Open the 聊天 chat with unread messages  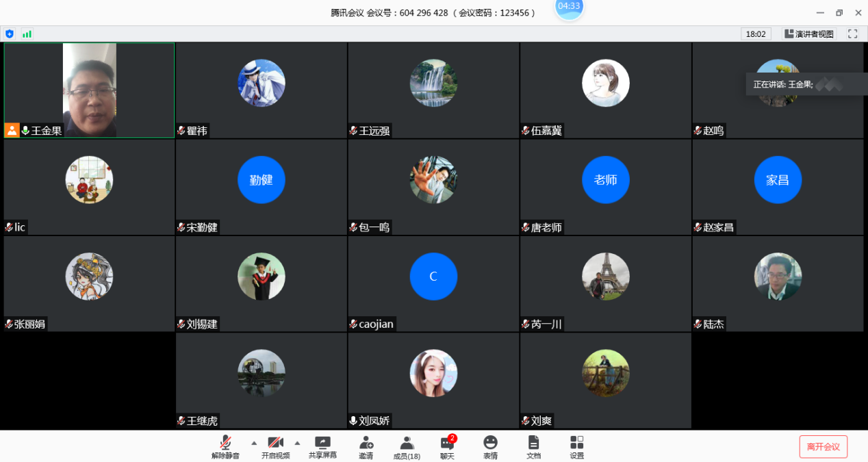[x=447, y=446]
